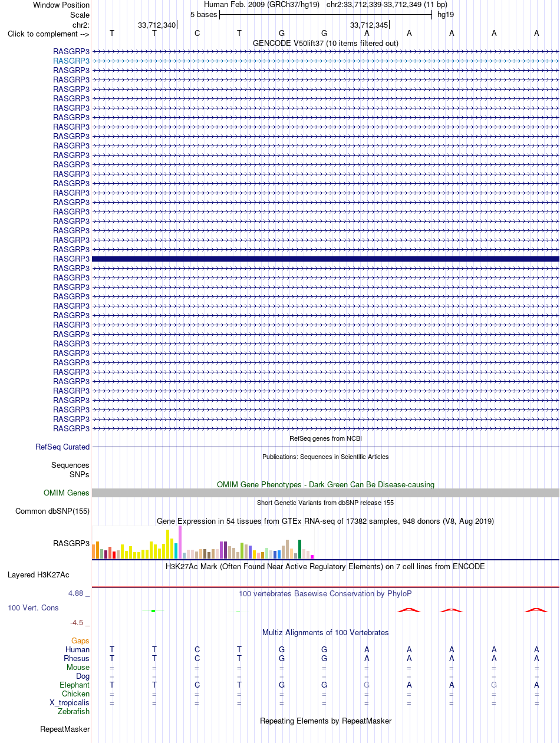Image resolution: width=560 pixels, height=743 pixels.
Task: Click the light blue RASGRP3 transcript label
Action: [71, 61]
